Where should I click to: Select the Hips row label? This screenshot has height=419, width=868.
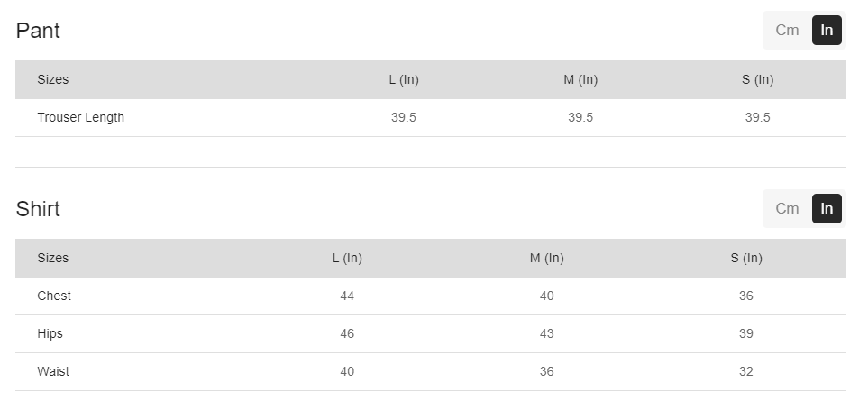[50, 333]
